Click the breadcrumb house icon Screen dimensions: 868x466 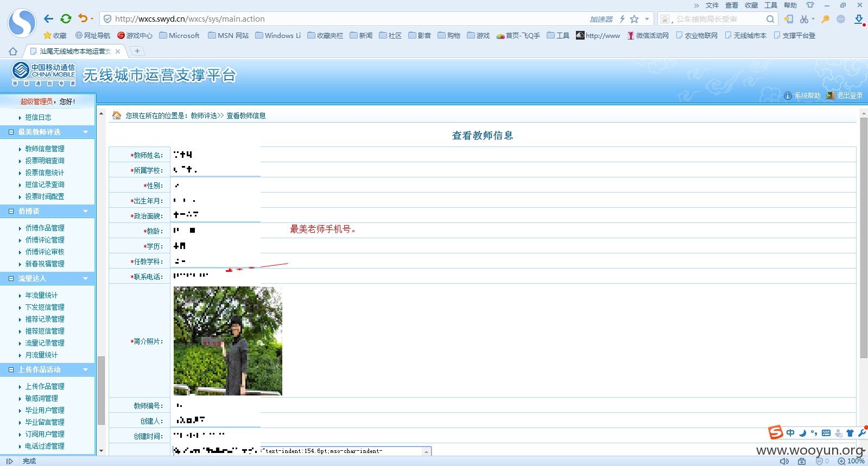point(117,115)
